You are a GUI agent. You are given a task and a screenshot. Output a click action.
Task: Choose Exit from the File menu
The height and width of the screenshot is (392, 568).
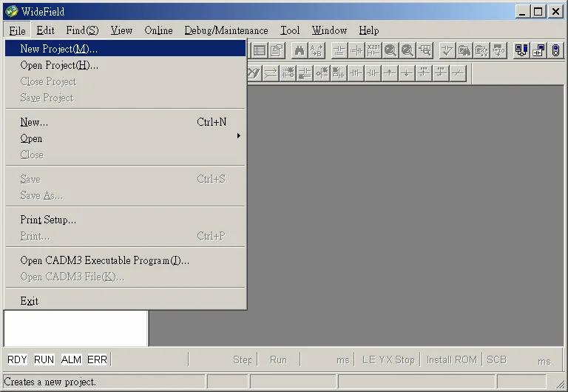click(x=125, y=301)
